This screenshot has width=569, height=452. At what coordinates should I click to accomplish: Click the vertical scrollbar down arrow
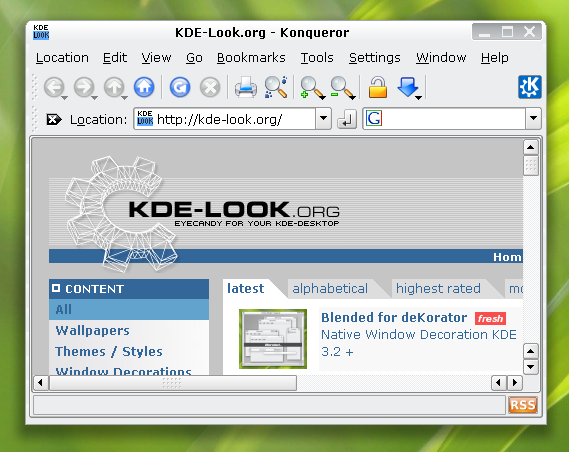click(x=531, y=367)
